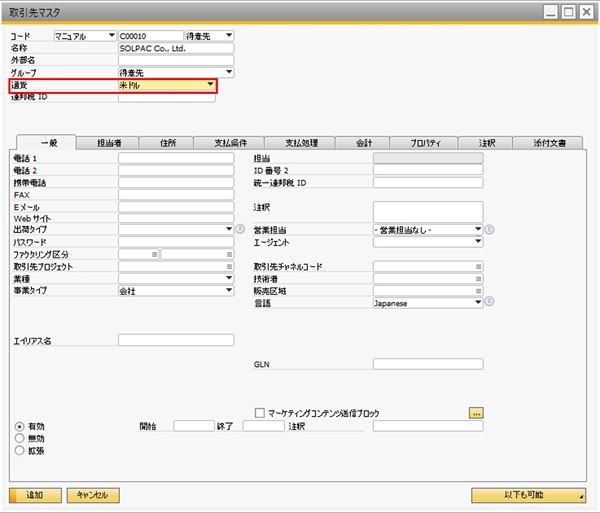
Task: Expand the 事業タイプ dropdown showing 会社
Action: (x=229, y=290)
